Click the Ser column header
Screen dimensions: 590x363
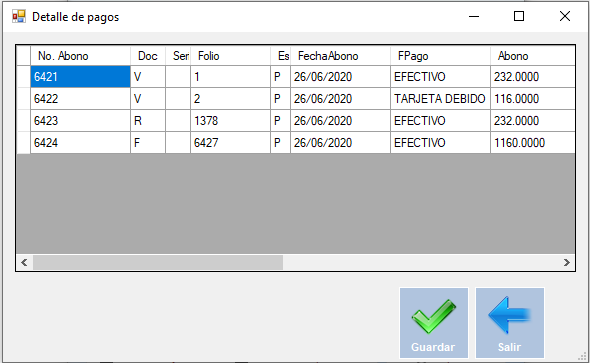178,56
